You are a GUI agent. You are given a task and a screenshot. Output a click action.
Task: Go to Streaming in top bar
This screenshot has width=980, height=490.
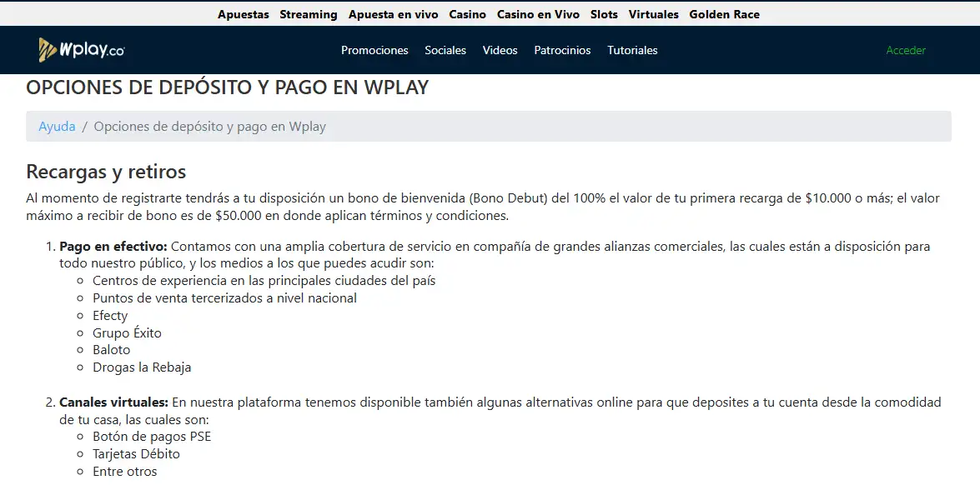308,14
